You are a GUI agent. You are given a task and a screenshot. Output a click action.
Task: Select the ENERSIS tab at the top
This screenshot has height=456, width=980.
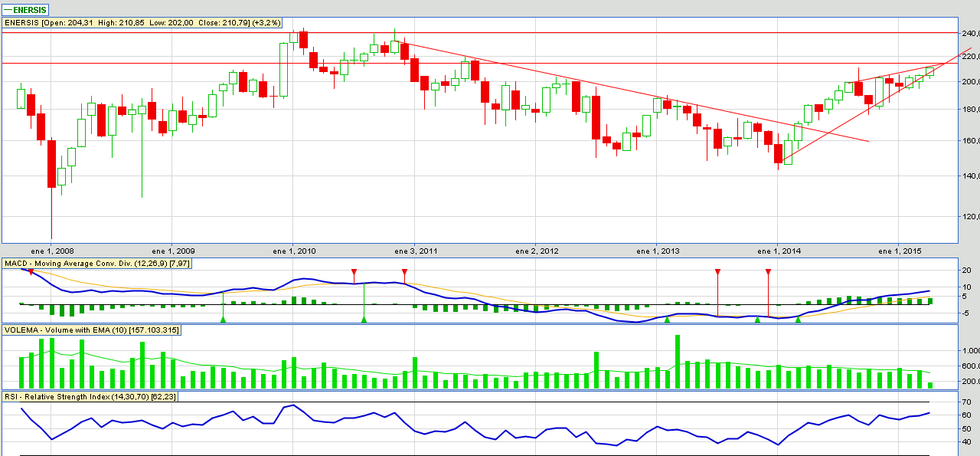(x=25, y=10)
